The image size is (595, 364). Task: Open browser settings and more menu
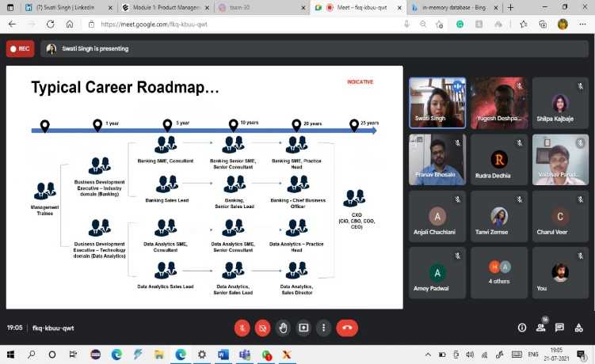(582, 25)
